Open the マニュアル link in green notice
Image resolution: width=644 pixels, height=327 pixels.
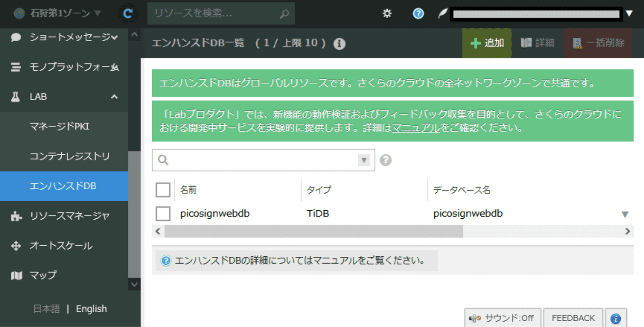click(x=415, y=128)
